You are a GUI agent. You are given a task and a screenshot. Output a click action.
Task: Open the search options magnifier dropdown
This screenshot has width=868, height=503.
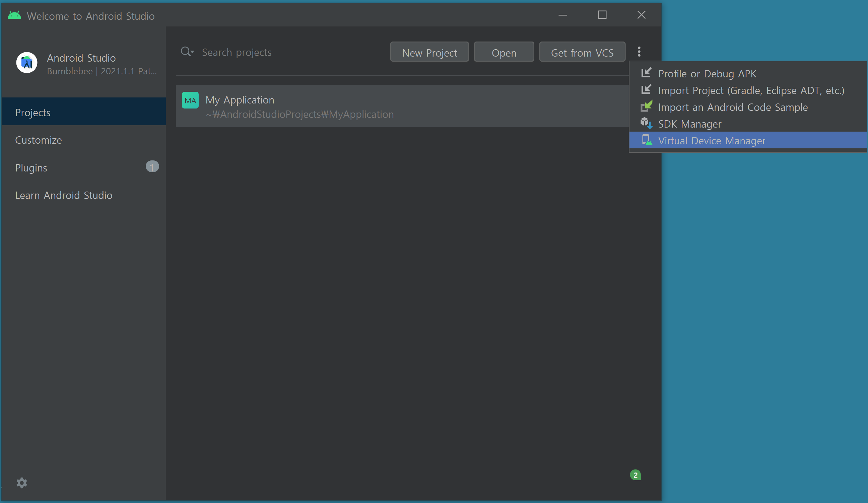pyautogui.click(x=187, y=52)
